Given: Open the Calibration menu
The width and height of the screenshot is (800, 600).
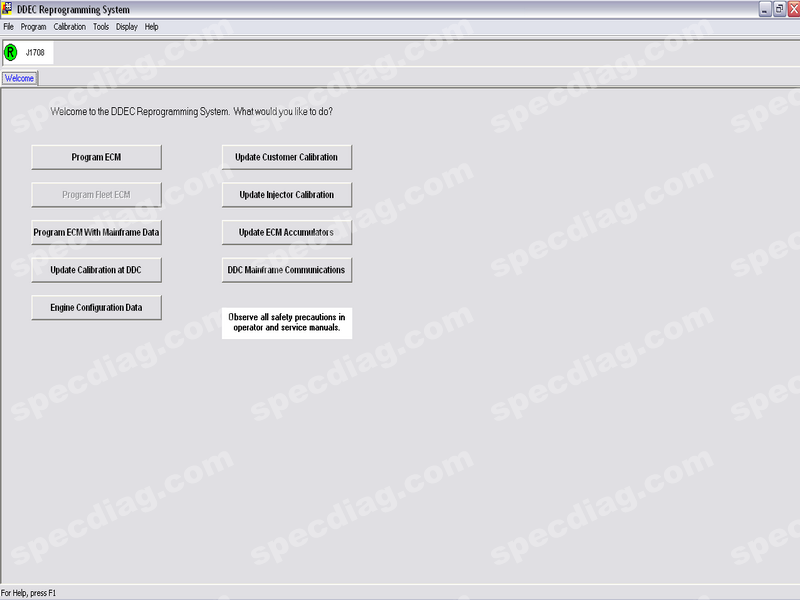Looking at the screenshot, I should tap(69, 27).
